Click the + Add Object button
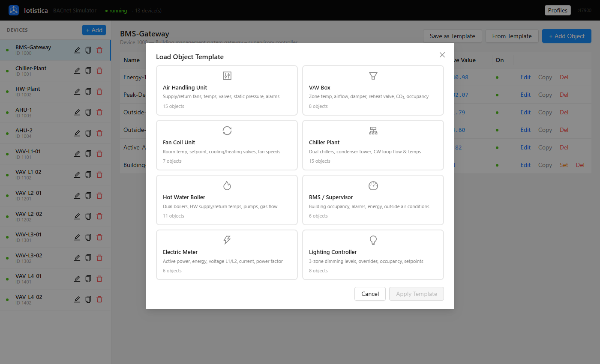Viewport: 600px width, 364px height. [x=567, y=36]
